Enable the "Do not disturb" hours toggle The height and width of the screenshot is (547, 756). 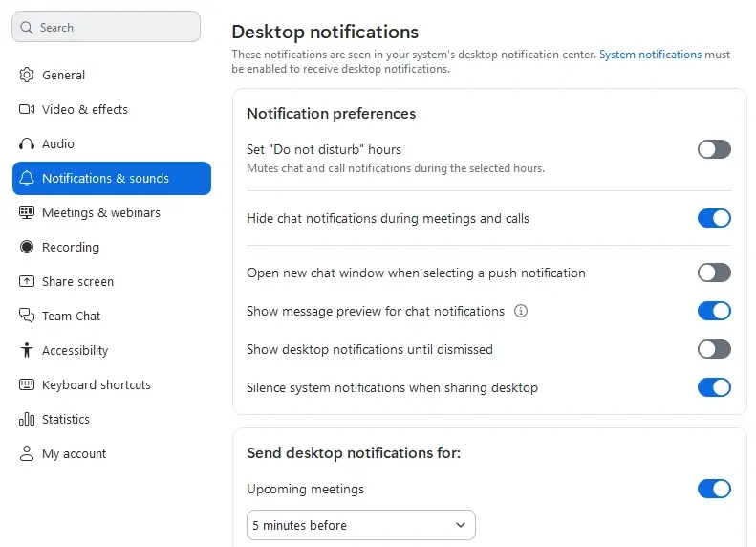click(x=714, y=149)
